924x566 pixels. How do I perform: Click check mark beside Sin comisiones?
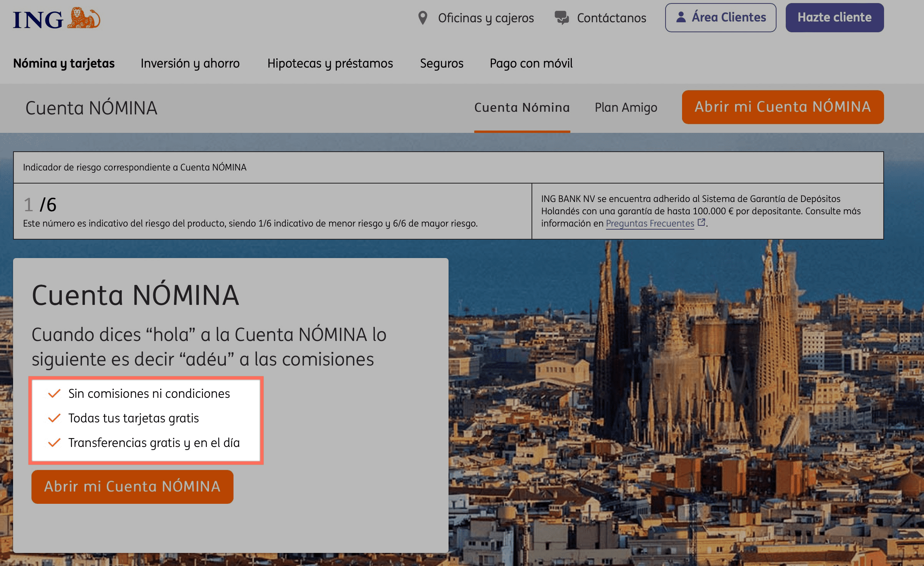(54, 394)
